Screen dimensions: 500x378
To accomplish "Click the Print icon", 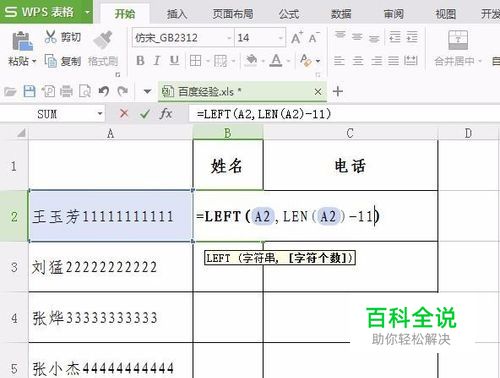I will tap(66, 91).
